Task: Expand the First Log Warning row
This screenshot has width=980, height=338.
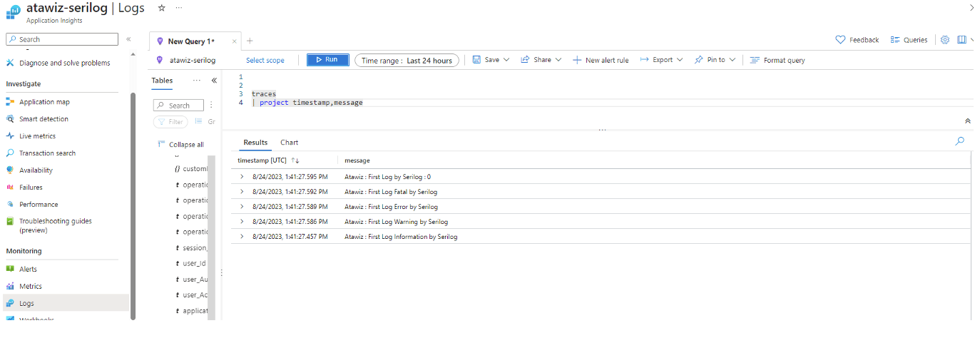Action: [242, 222]
